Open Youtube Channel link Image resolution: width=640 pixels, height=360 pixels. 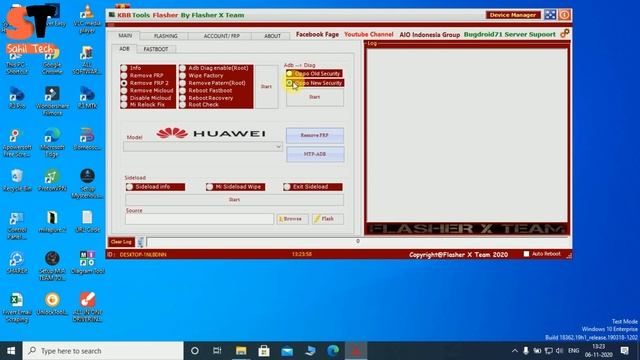click(369, 34)
